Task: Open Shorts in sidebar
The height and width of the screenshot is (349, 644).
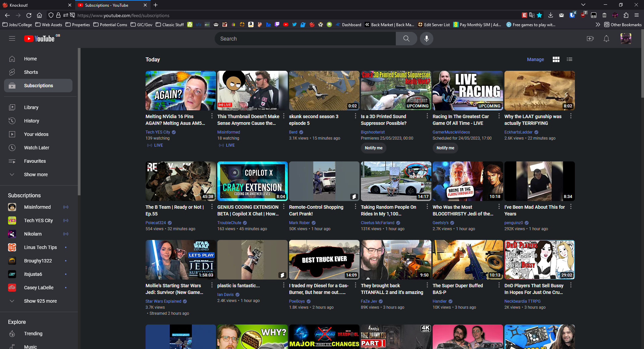Action: (38, 72)
